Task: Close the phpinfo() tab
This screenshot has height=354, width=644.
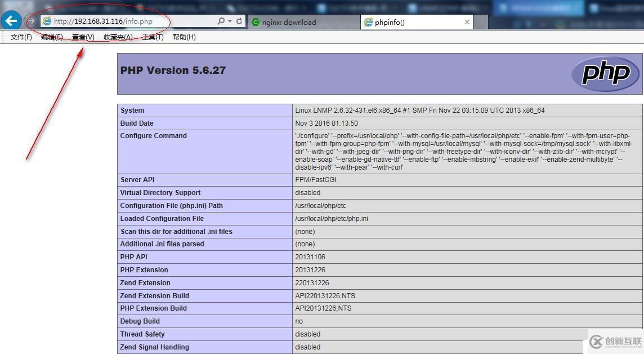Action: (x=466, y=22)
